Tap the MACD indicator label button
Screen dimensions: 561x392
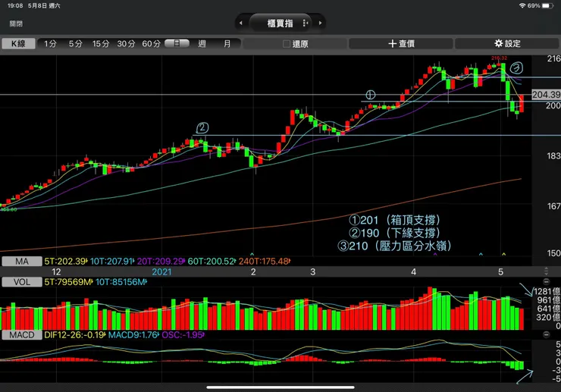tap(22, 335)
